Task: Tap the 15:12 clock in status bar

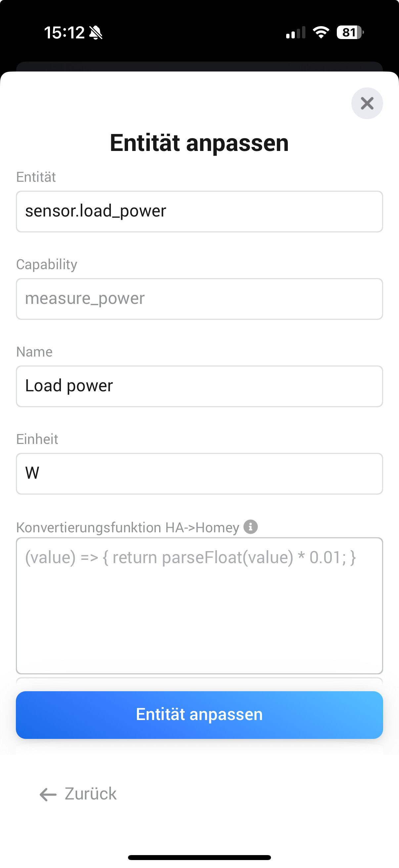Action: 64,33
